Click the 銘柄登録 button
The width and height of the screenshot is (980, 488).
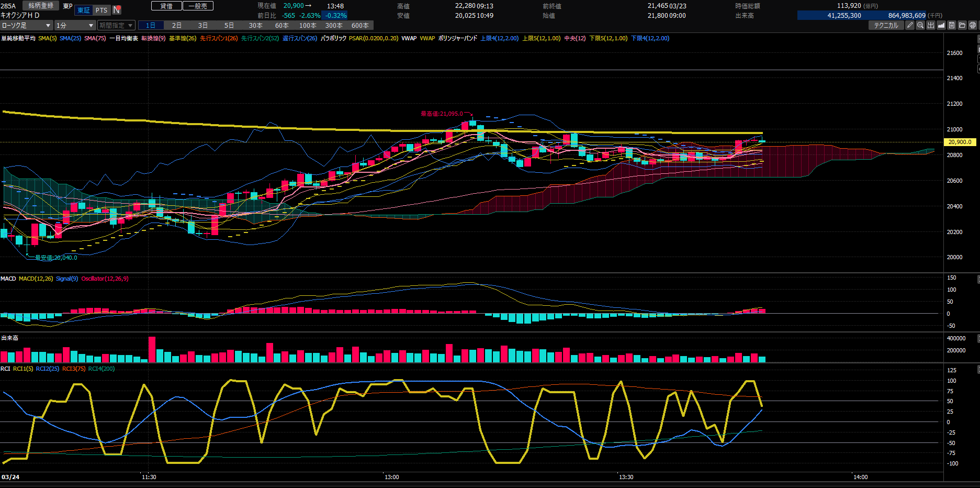(41, 6)
